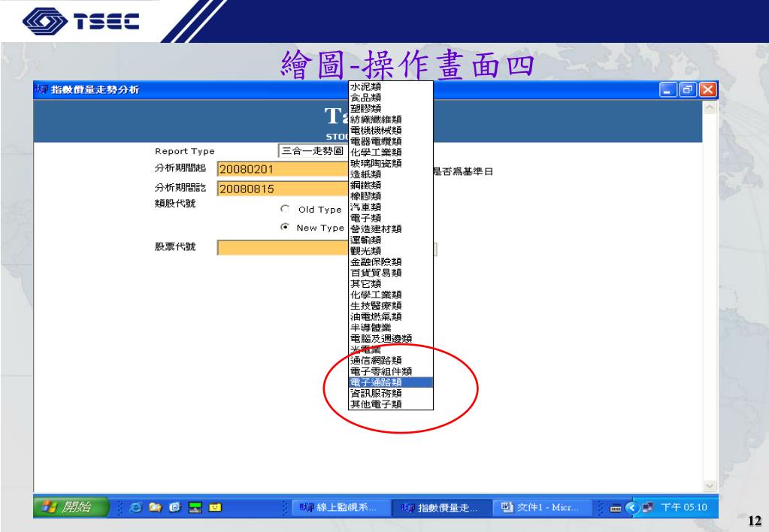This screenshot has width=769, height=532.
Task: Switch to 指數價量走 taskbar button
Action: (x=442, y=508)
